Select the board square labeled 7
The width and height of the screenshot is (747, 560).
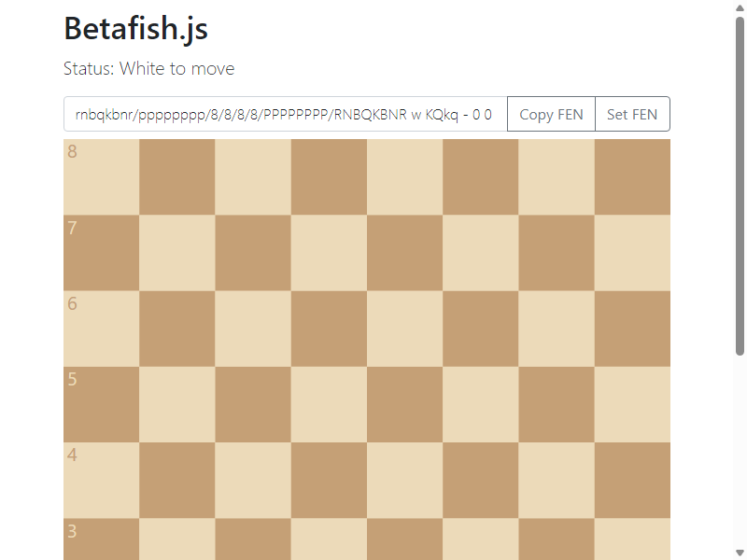102,253
